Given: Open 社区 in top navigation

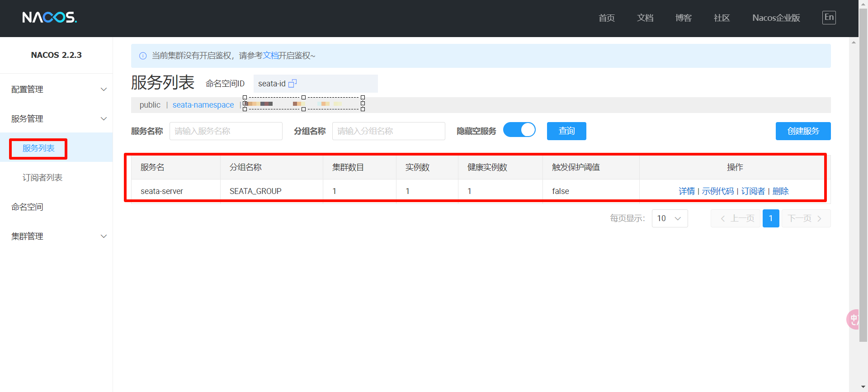Looking at the screenshot, I should (x=722, y=18).
